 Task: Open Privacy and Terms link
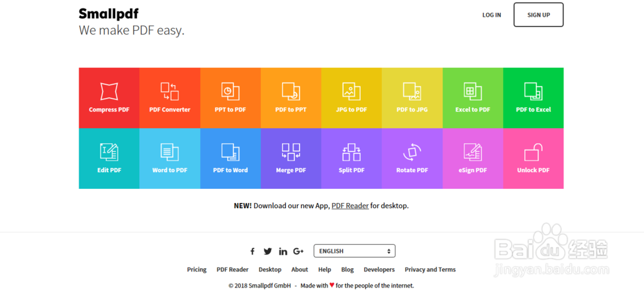click(430, 270)
